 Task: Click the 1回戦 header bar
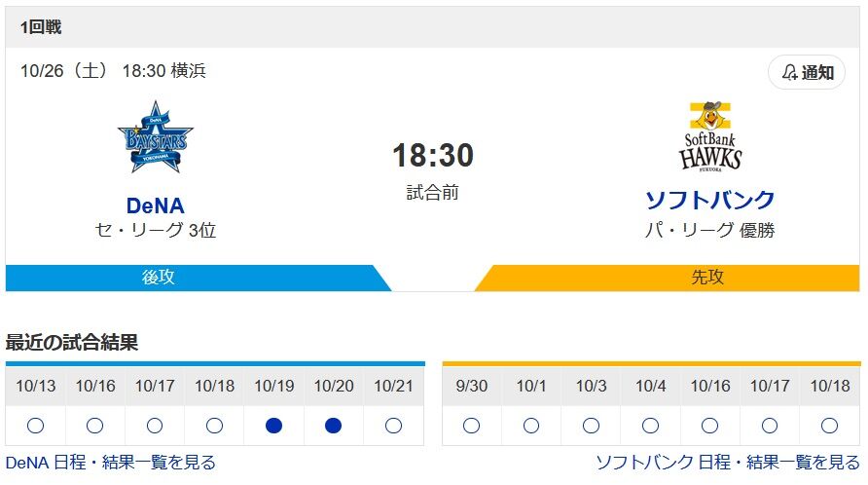tap(433, 27)
